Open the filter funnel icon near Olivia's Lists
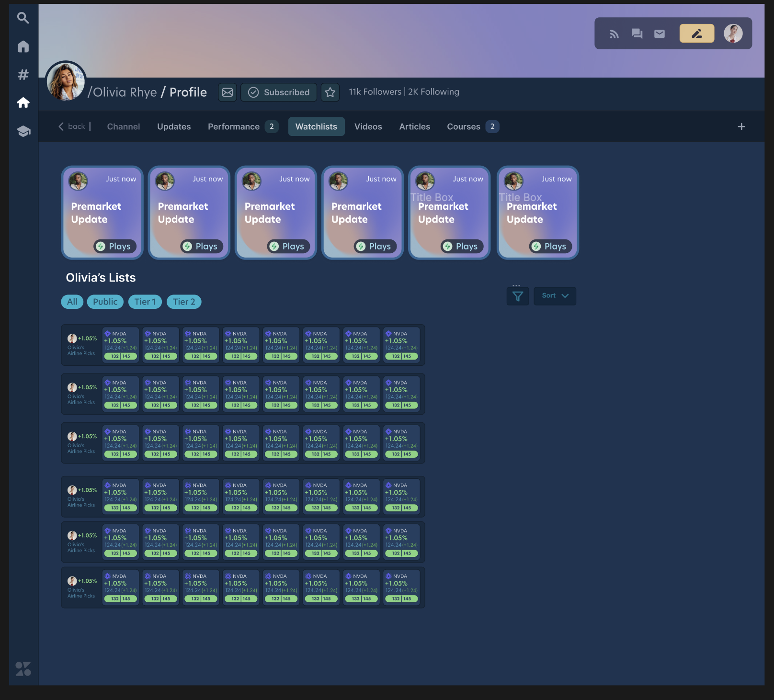Image resolution: width=774 pixels, height=700 pixels. [x=517, y=296]
